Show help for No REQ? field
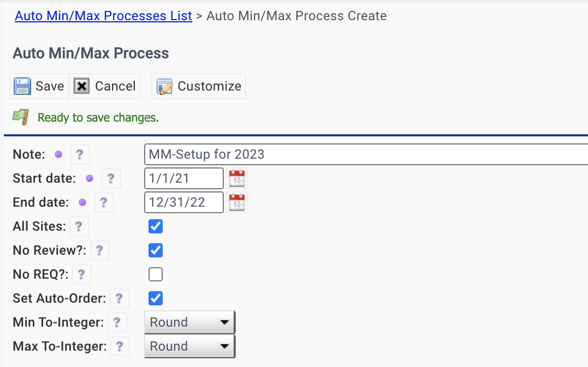Screen dimensions: 588x367 pos(81,274)
